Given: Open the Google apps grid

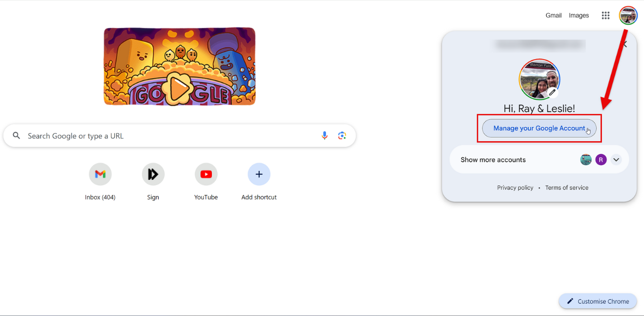Looking at the screenshot, I should pos(605,16).
